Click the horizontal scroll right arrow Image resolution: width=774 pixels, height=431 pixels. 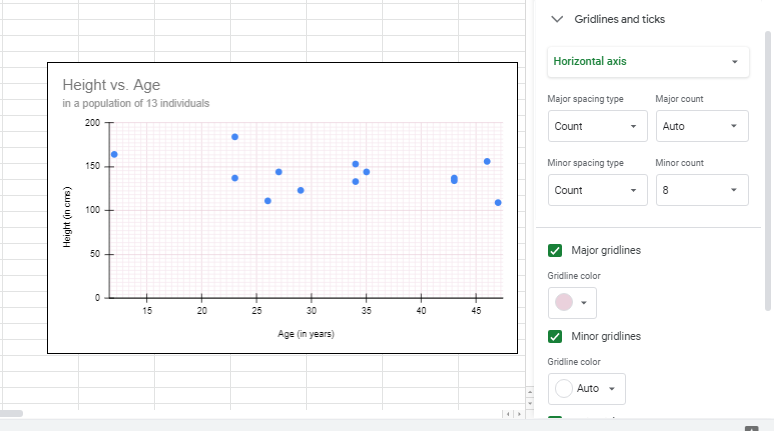(x=518, y=414)
